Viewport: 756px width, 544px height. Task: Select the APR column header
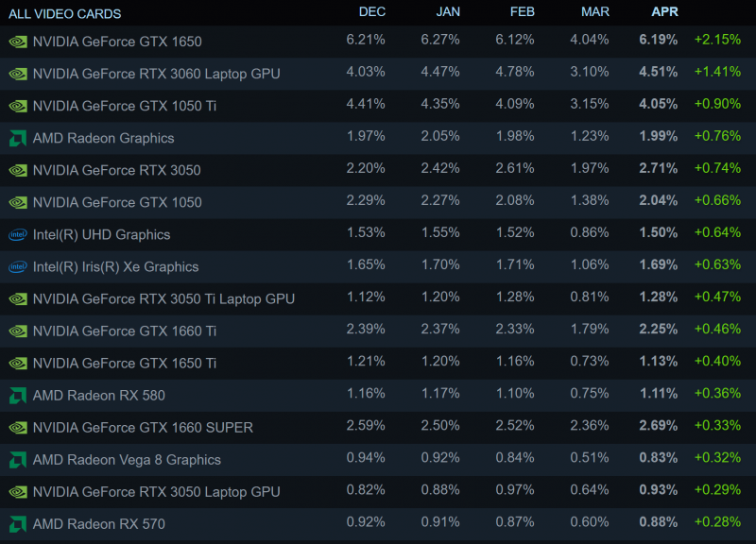tap(665, 12)
